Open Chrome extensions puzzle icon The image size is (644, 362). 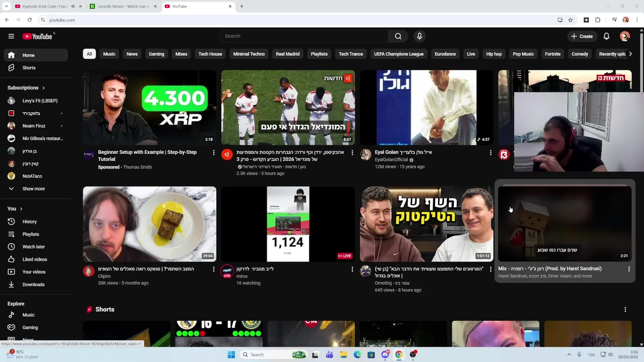pos(598,20)
